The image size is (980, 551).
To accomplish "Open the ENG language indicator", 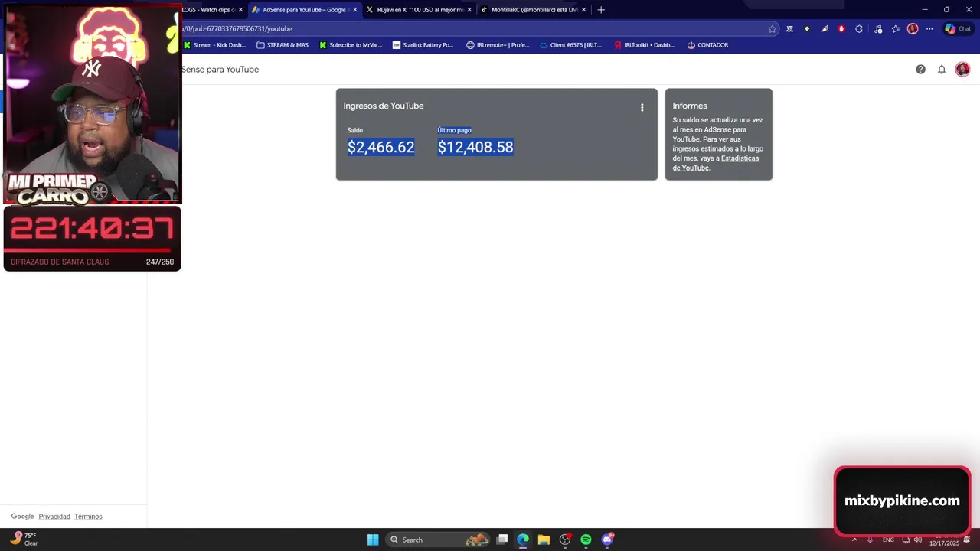I will [x=888, y=540].
